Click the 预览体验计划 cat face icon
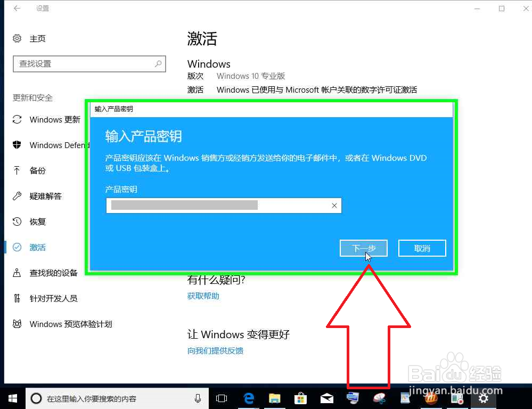Screen dimensions: 532x409 pos(17,324)
